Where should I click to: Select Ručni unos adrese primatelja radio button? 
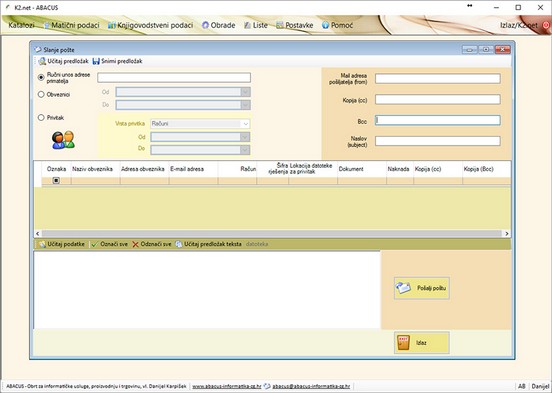coord(41,77)
